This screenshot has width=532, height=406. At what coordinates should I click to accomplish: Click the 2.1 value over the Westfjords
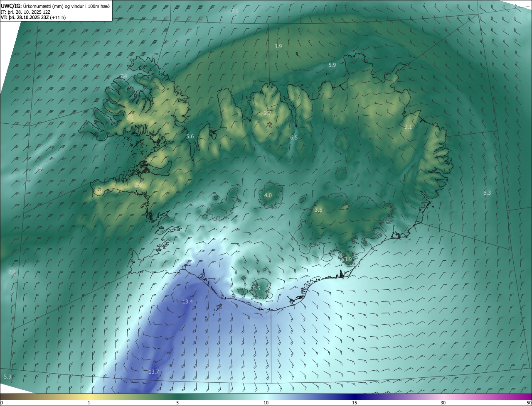click(x=131, y=117)
